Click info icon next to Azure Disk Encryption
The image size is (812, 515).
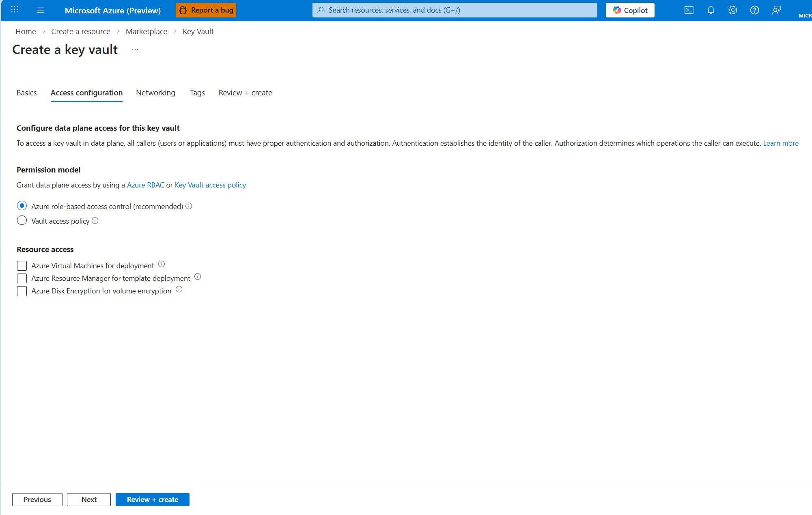point(179,289)
